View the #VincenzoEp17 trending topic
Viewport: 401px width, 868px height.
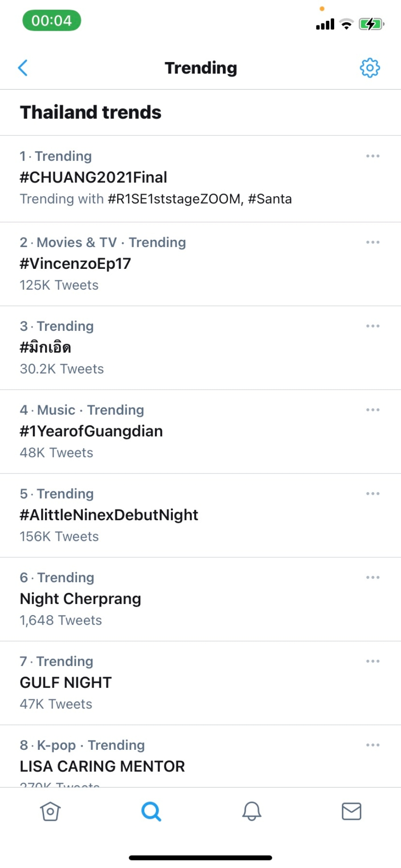pyautogui.click(x=76, y=263)
